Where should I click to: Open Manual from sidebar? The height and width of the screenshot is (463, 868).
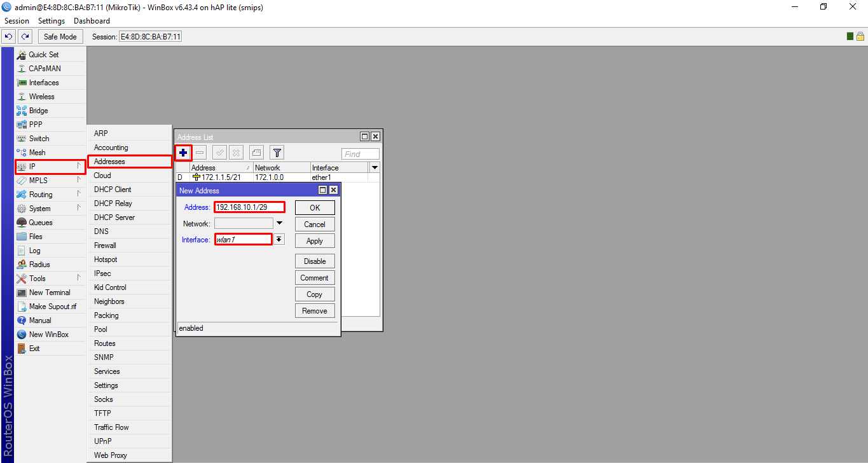(50, 321)
